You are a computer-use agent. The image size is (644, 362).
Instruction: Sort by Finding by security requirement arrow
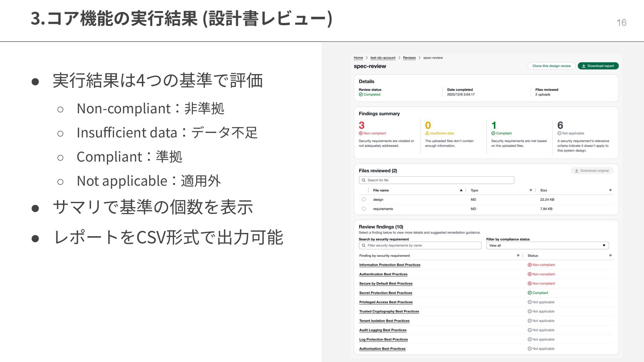518,256
